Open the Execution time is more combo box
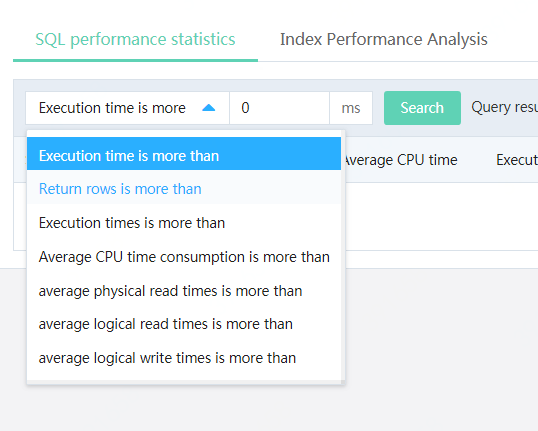538x431 pixels. pyautogui.click(x=127, y=108)
